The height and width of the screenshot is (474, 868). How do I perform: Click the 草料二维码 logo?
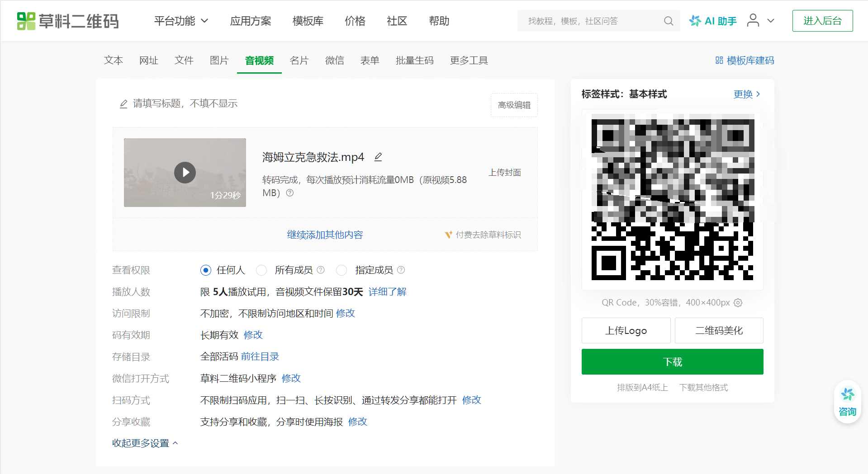coord(68,21)
